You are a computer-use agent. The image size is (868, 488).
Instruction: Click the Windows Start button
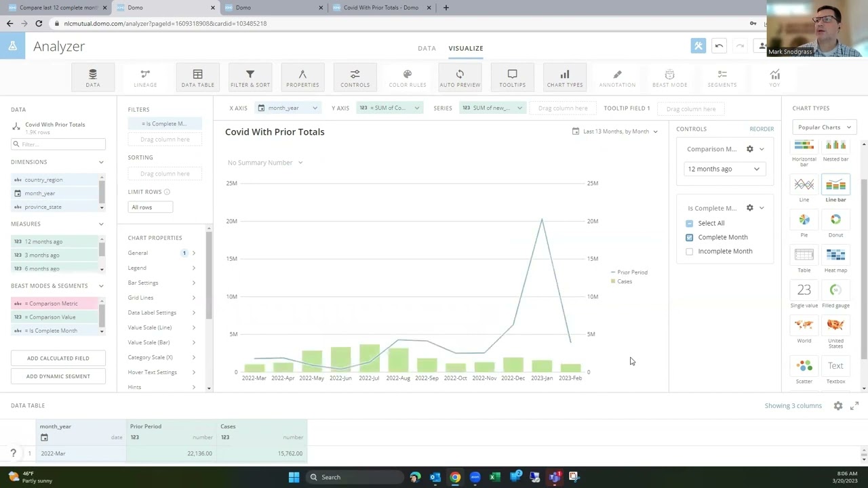[294, 477]
